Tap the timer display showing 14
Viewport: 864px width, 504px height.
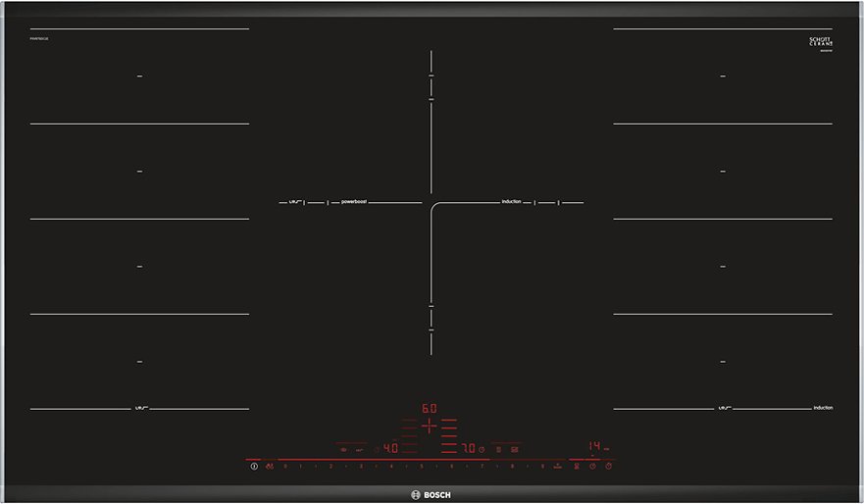coord(594,445)
